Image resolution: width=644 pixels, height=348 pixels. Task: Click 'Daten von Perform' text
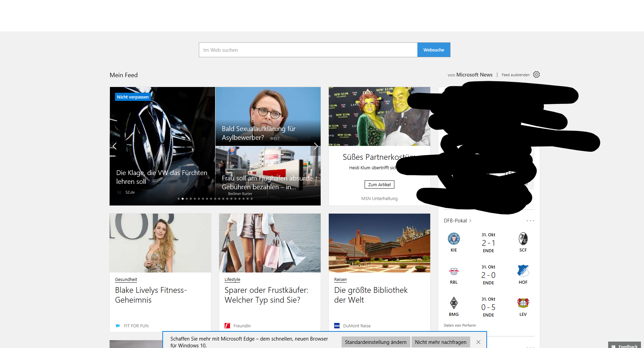coord(460,325)
